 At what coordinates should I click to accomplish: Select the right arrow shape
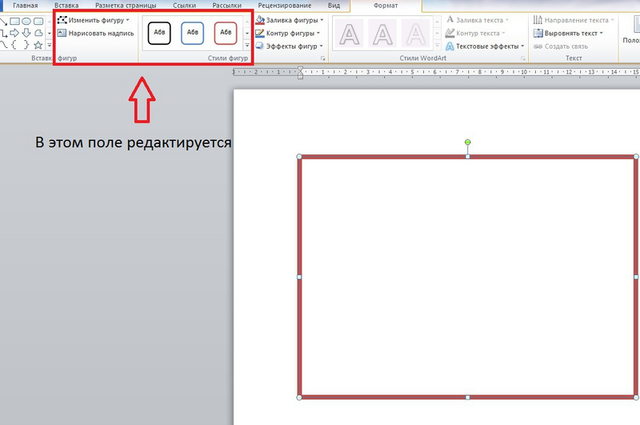point(15,33)
